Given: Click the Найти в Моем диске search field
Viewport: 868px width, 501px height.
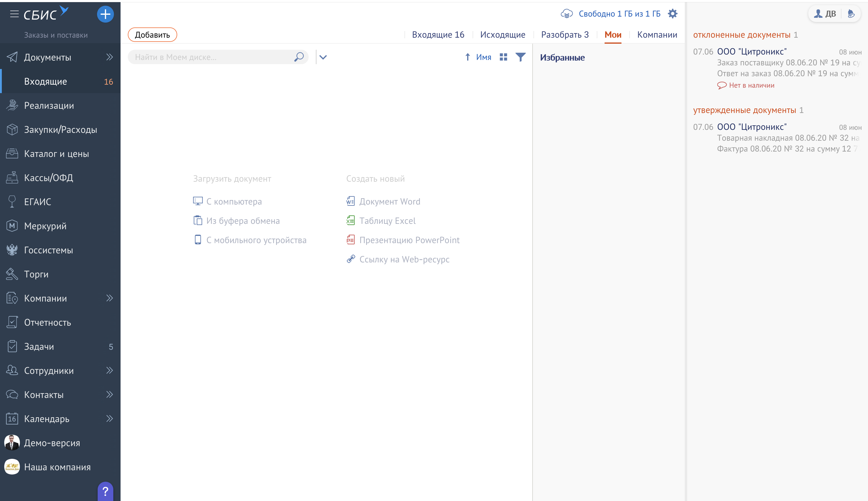Looking at the screenshot, I should point(210,57).
